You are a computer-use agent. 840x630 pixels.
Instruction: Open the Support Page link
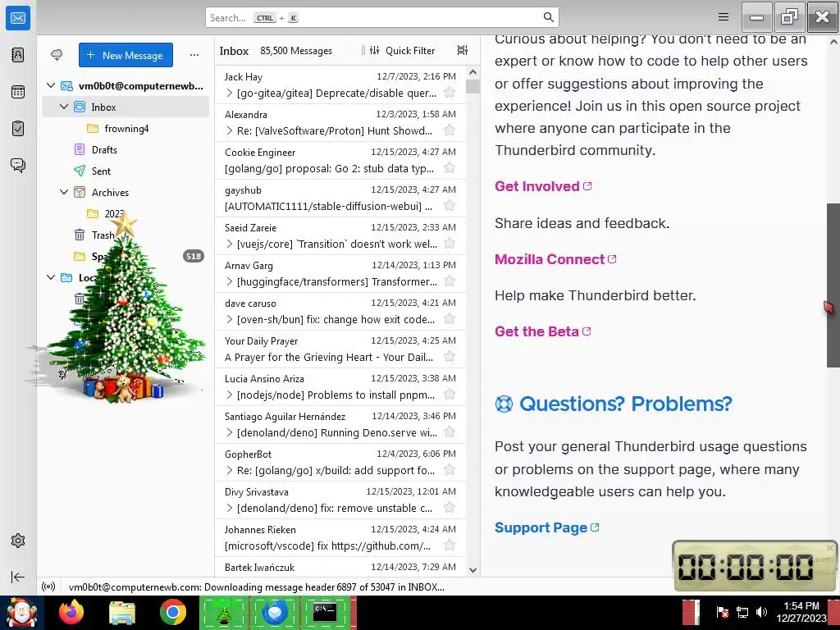[546, 527]
